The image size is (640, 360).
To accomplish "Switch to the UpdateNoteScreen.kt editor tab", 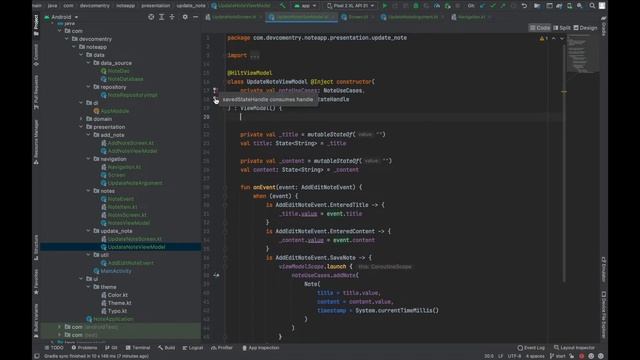I will [234, 17].
